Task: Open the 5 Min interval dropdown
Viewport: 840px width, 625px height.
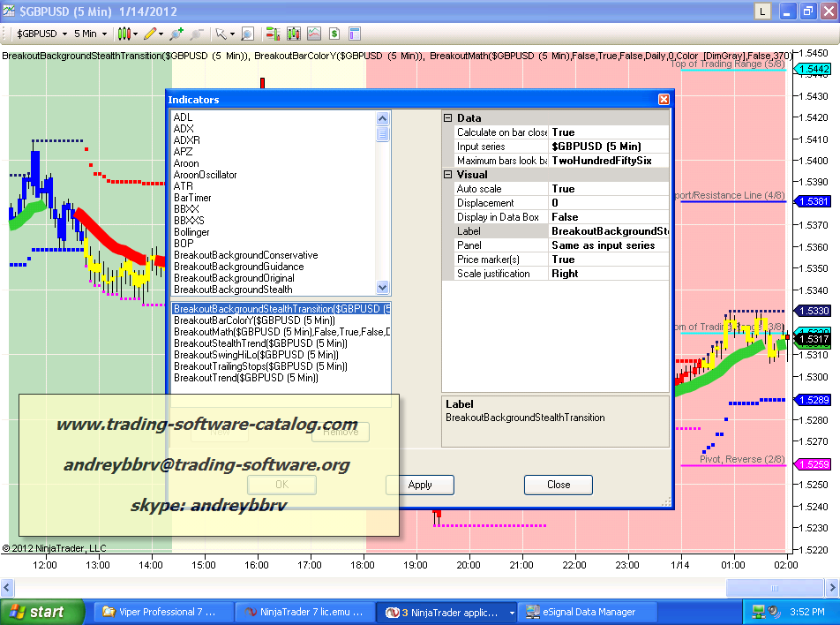Action: point(91,34)
